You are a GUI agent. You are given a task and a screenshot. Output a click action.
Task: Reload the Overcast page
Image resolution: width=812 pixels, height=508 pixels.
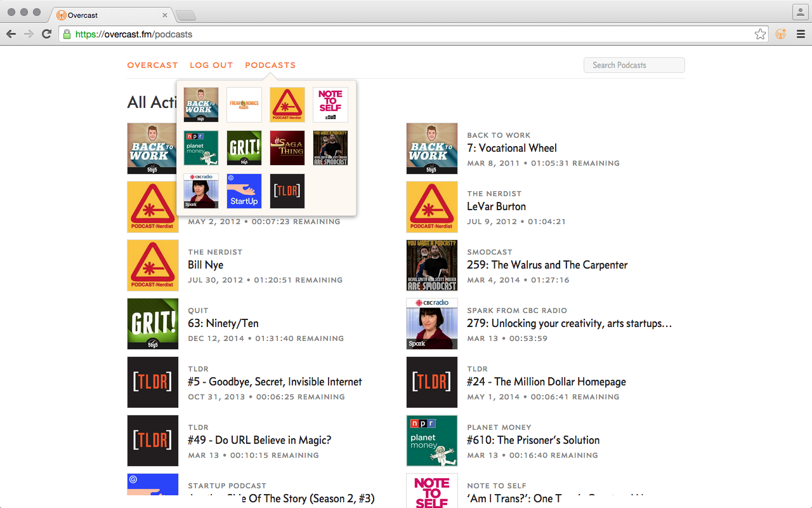[x=46, y=34]
